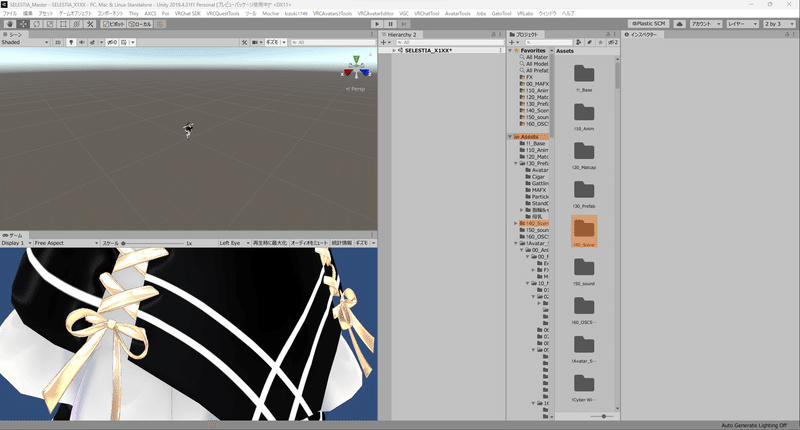Toggle scene effects icon
The height and width of the screenshot is (430, 800).
point(92,42)
